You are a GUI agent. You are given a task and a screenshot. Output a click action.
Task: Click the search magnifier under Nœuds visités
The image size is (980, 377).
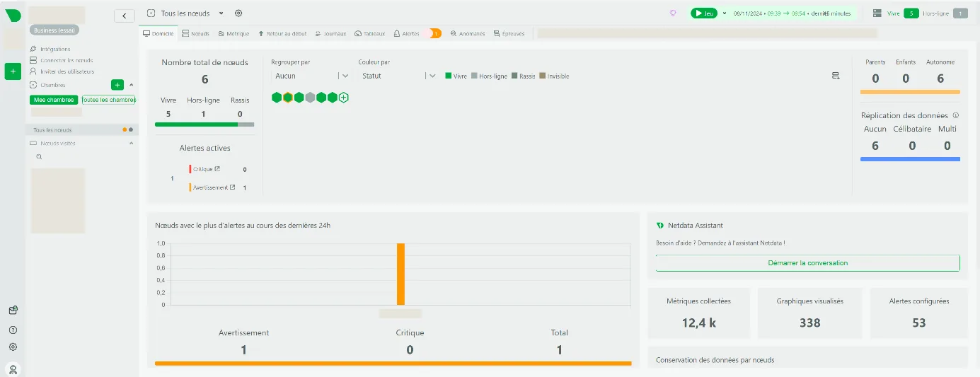coord(39,156)
